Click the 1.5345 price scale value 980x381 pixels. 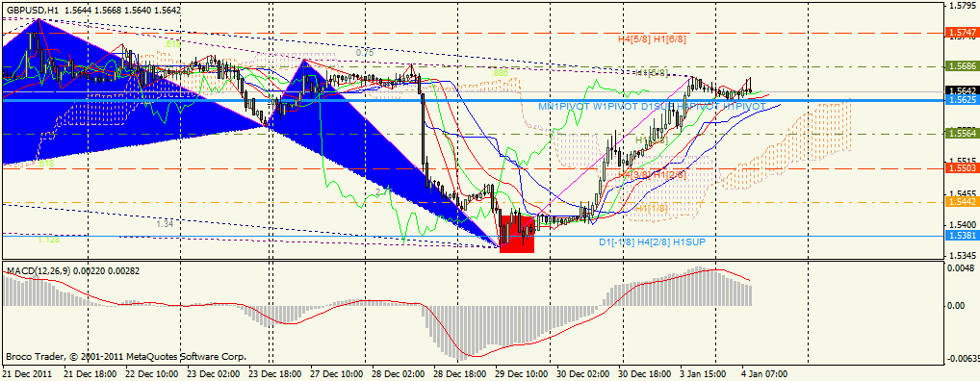[x=963, y=256]
